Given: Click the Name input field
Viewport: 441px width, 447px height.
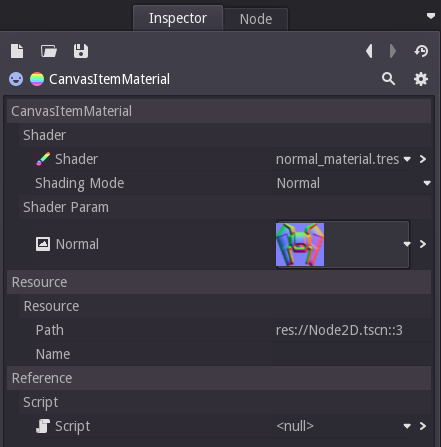Looking at the screenshot, I should (352, 354).
